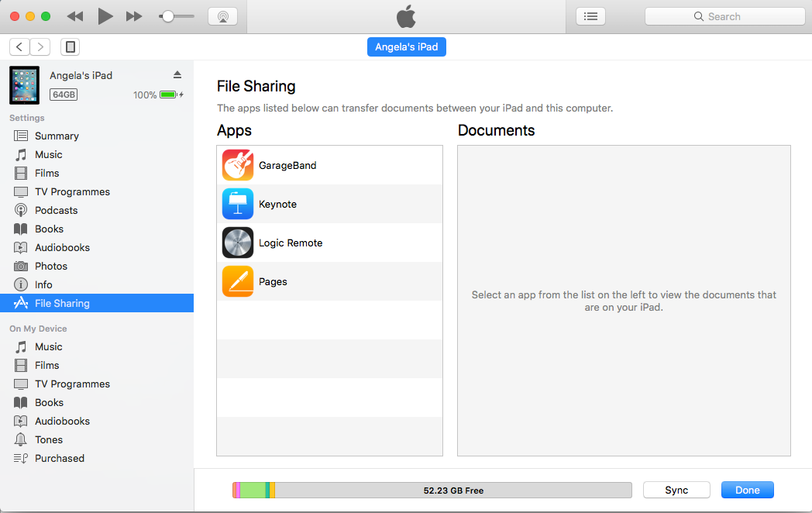Open Music under On My Device

click(x=97, y=346)
